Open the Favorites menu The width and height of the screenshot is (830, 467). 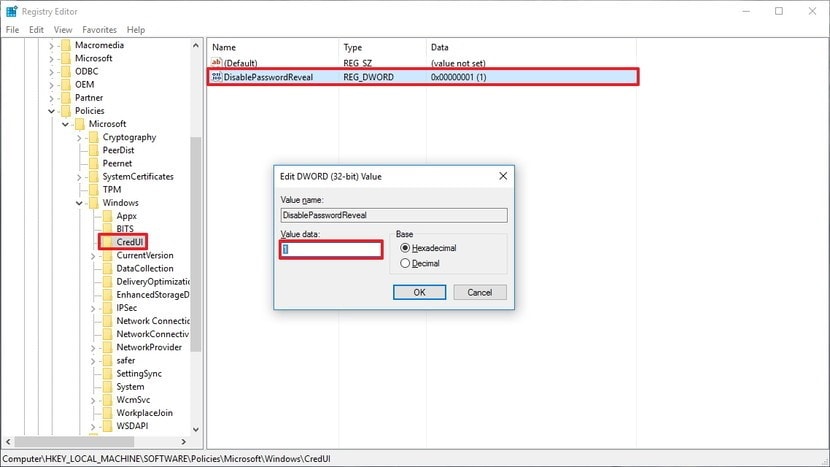[x=99, y=30]
